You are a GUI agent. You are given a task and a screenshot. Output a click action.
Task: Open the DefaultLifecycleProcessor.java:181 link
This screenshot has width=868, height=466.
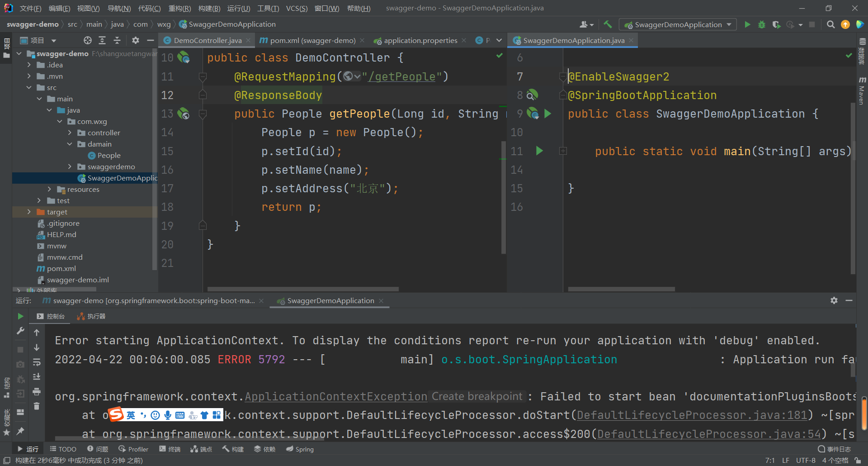point(692,415)
